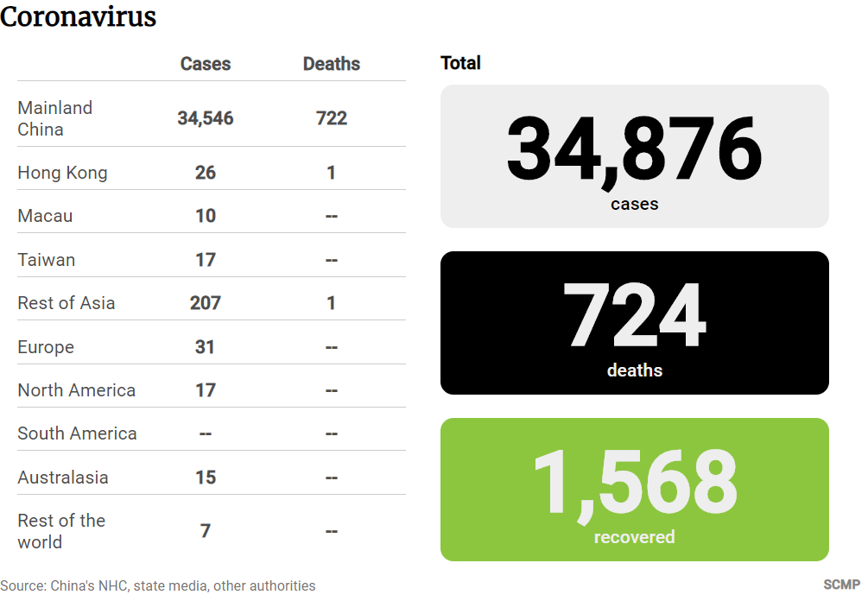Click Rest of Asia cases value 207
The image size is (868, 601).
click(x=206, y=303)
